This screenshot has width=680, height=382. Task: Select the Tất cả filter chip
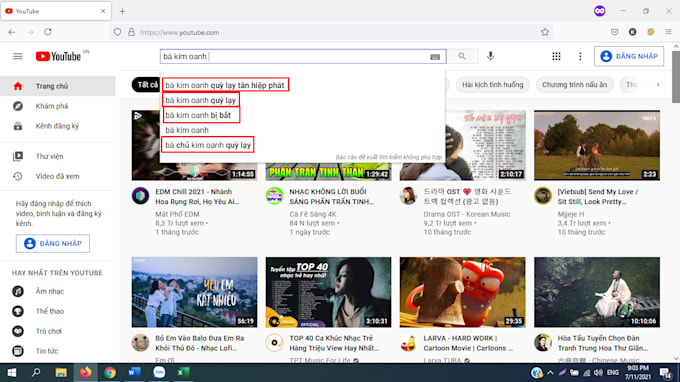(x=147, y=85)
